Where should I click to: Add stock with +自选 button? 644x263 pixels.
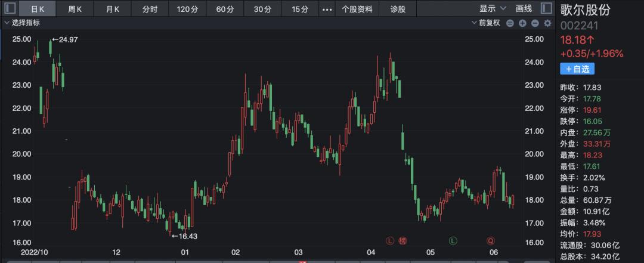point(577,69)
